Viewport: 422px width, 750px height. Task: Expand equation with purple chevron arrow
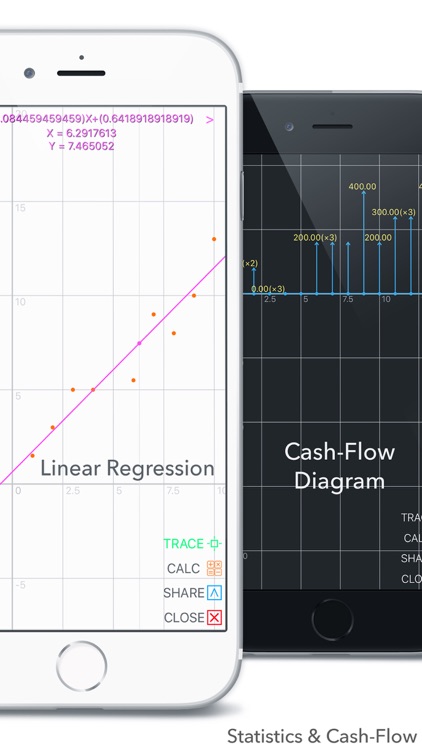(210, 120)
